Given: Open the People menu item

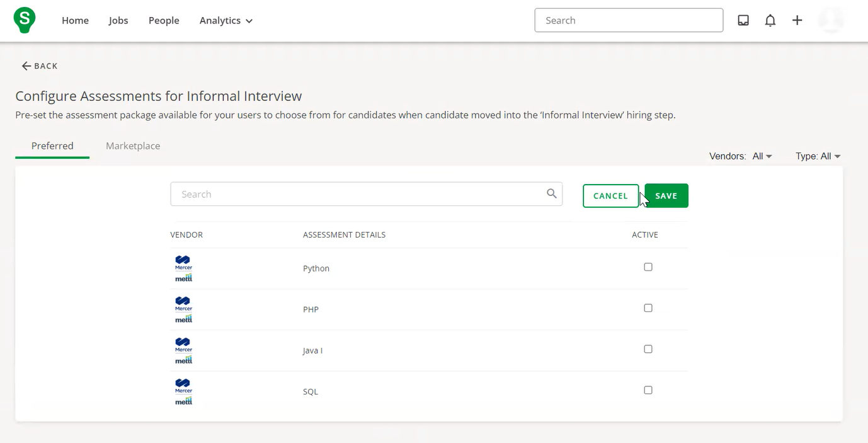Looking at the screenshot, I should coord(164,21).
